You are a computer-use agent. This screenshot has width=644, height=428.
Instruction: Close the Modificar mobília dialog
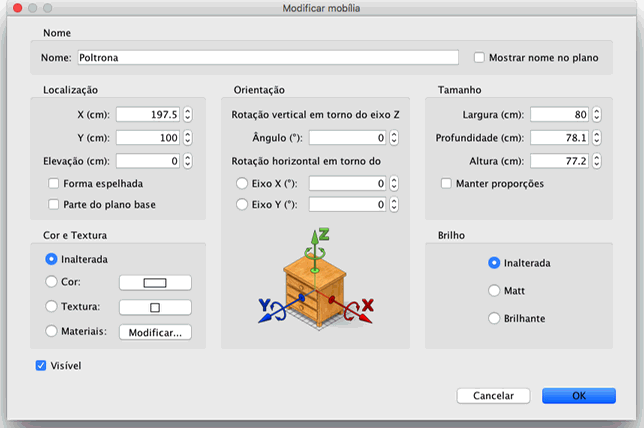(18, 8)
